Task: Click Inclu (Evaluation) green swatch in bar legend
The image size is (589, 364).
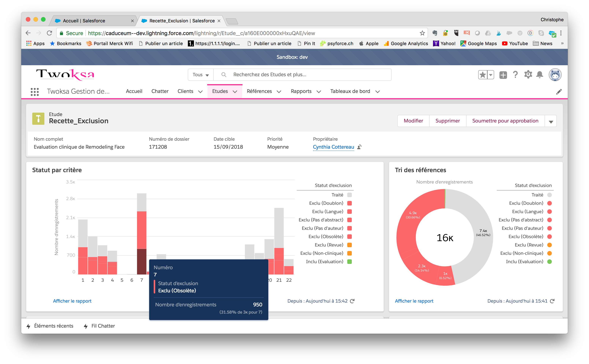Action: (350, 262)
